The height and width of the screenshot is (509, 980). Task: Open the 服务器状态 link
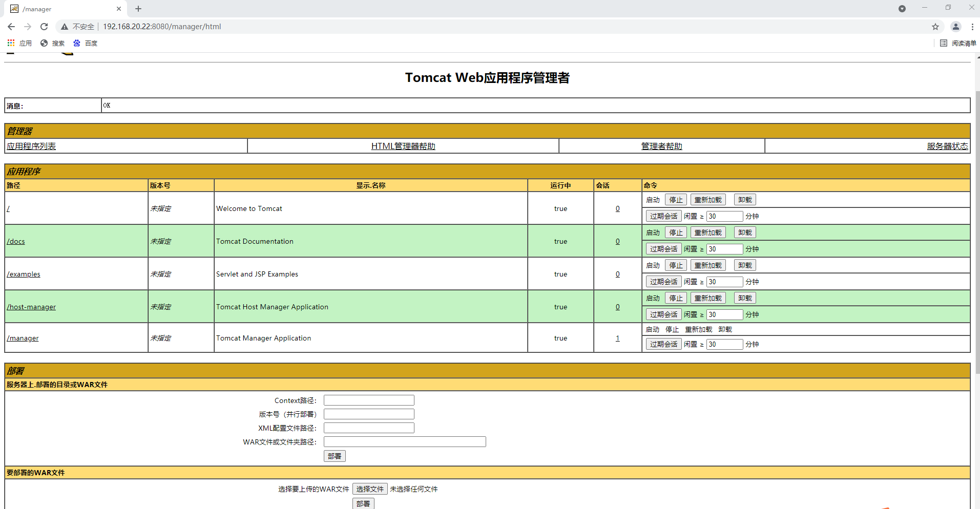pos(948,146)
